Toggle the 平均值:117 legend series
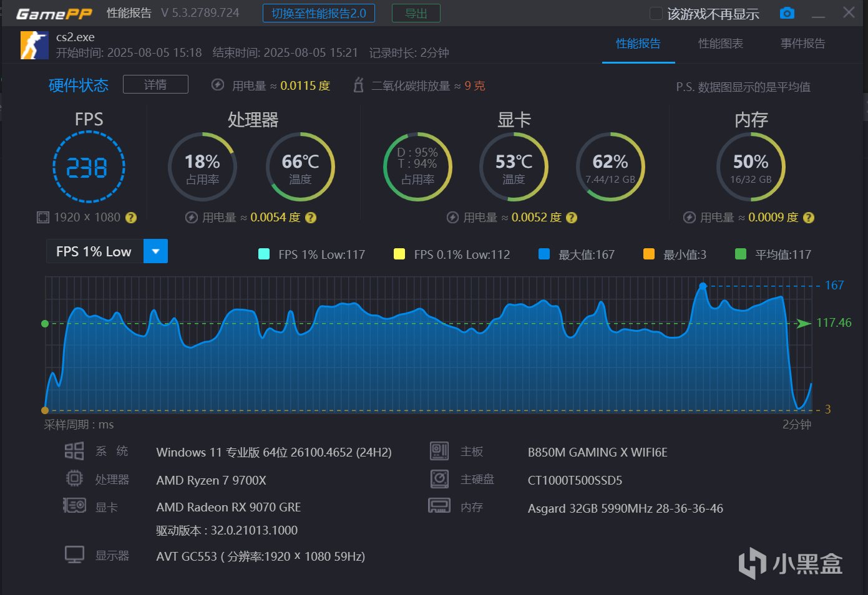Image resolution: width=868 pixels, height=595 pixels. tap(773, 254)
